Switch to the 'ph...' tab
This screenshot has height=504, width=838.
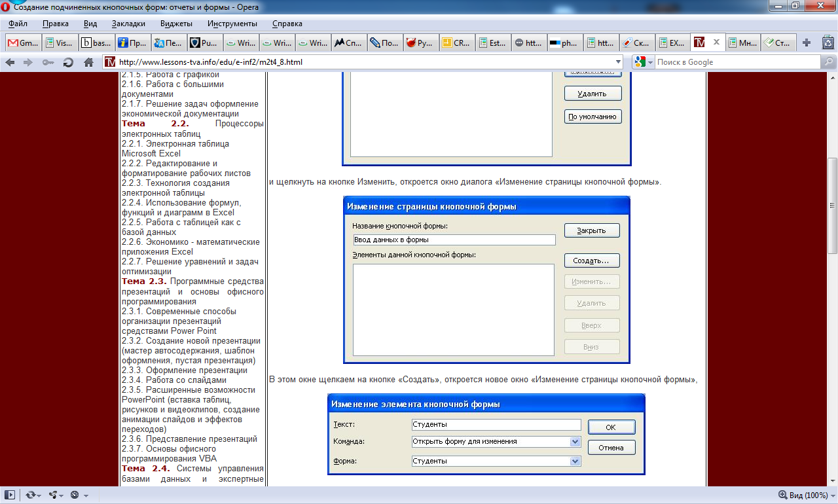pyautogui.click(x=565, y=43)
